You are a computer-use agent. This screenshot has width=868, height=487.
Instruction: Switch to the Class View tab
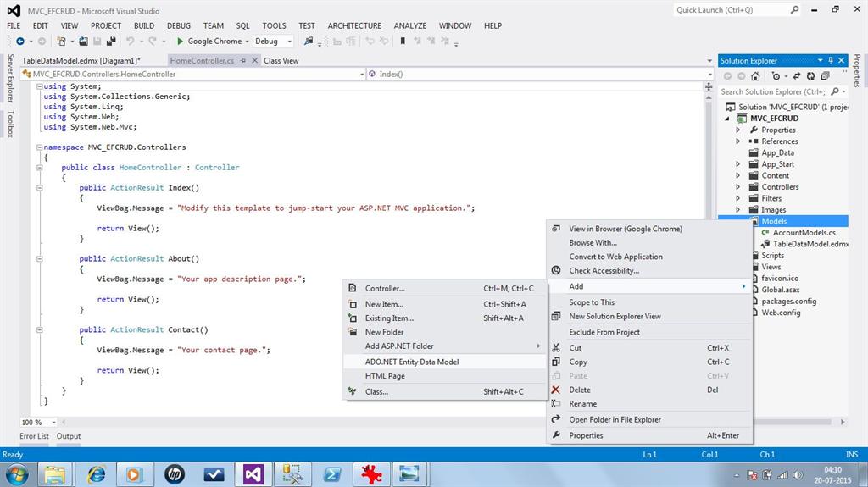tap(281, 60)
